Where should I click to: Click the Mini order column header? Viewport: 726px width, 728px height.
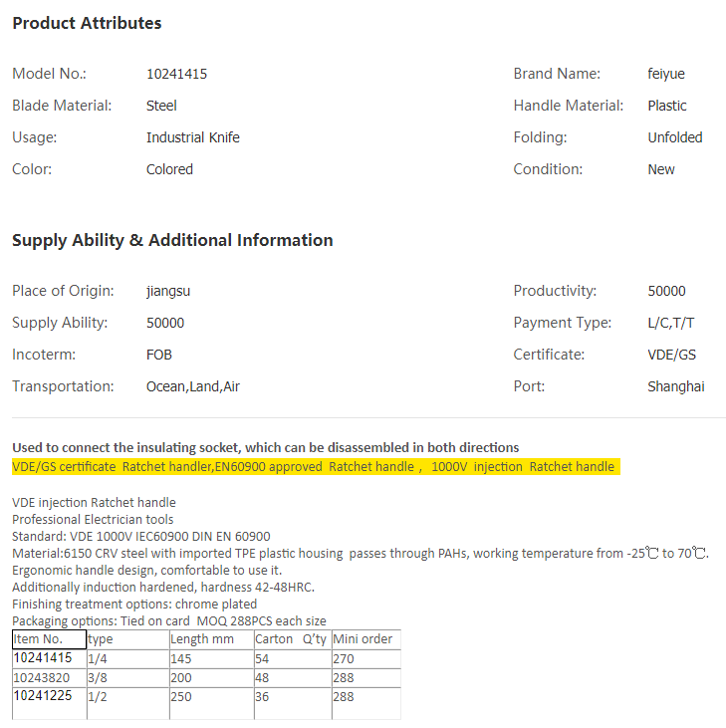[x=363, y=639]
